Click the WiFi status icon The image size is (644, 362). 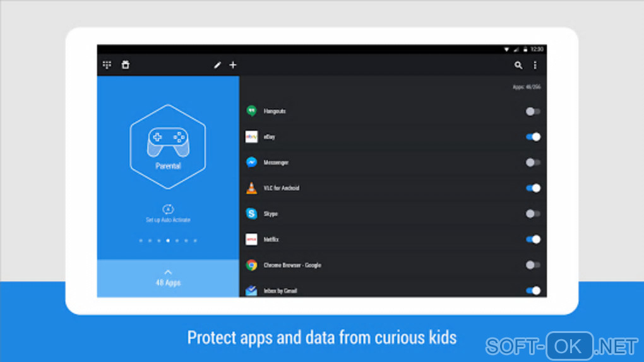tap(506, 49)
